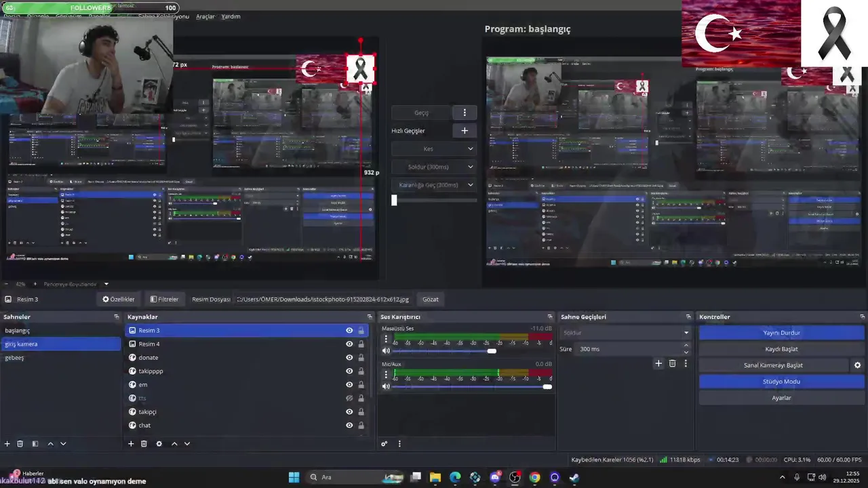Click the Geçiş transition button
The height and width of the screenshot is (488, 868).
[421, 113]
